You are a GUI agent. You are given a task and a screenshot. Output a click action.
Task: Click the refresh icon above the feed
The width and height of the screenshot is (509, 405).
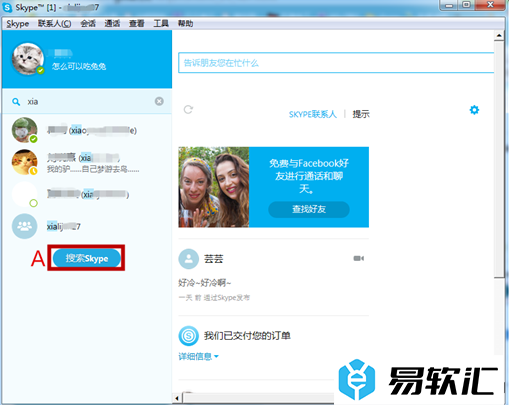(x=188, y=109)
